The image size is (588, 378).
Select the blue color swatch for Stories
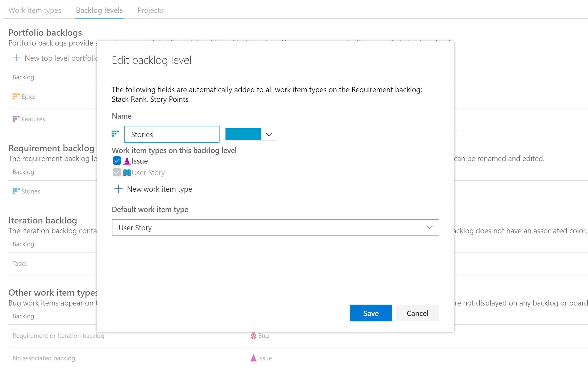click(243, 134)
